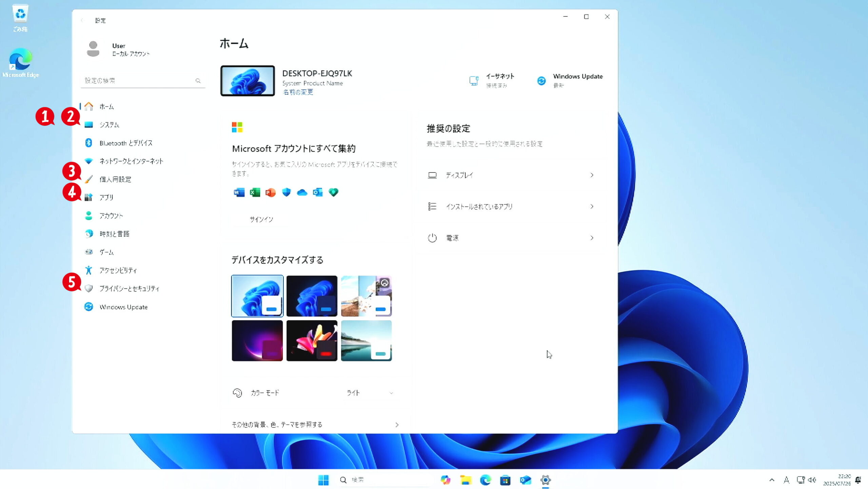
Task: Open 個人用設定 from the sidebar
Action: click(116, 179)
